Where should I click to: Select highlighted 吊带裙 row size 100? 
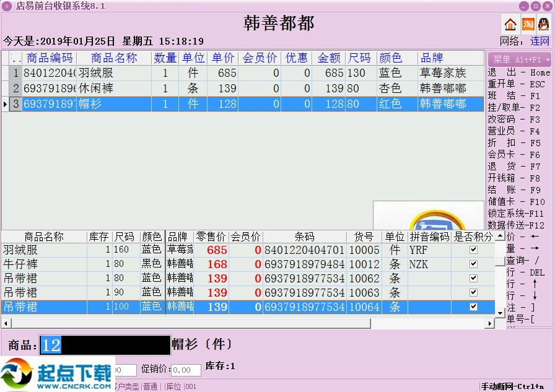point(248,307)
